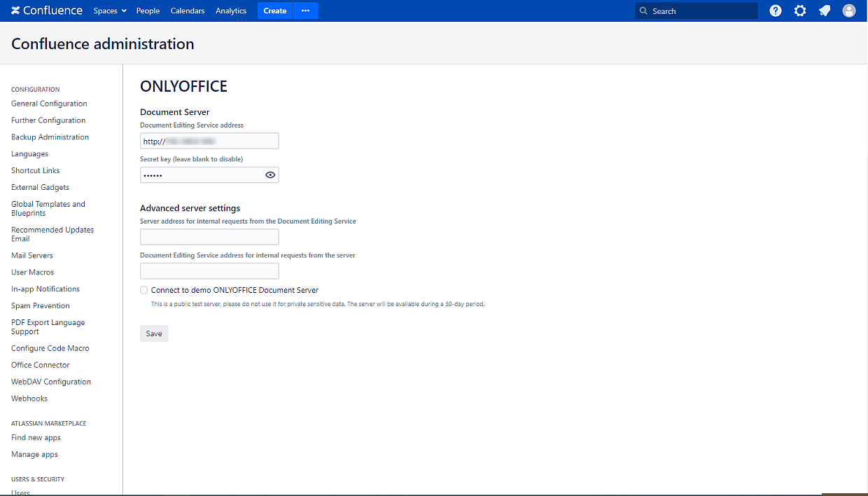
Task: Open External Gadgets
Action: 40,188
